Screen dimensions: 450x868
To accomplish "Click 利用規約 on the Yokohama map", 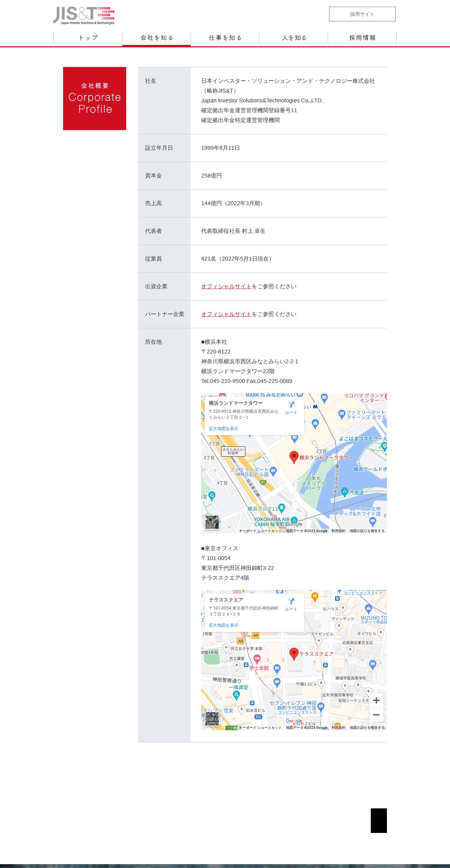I will click(339, 531).
